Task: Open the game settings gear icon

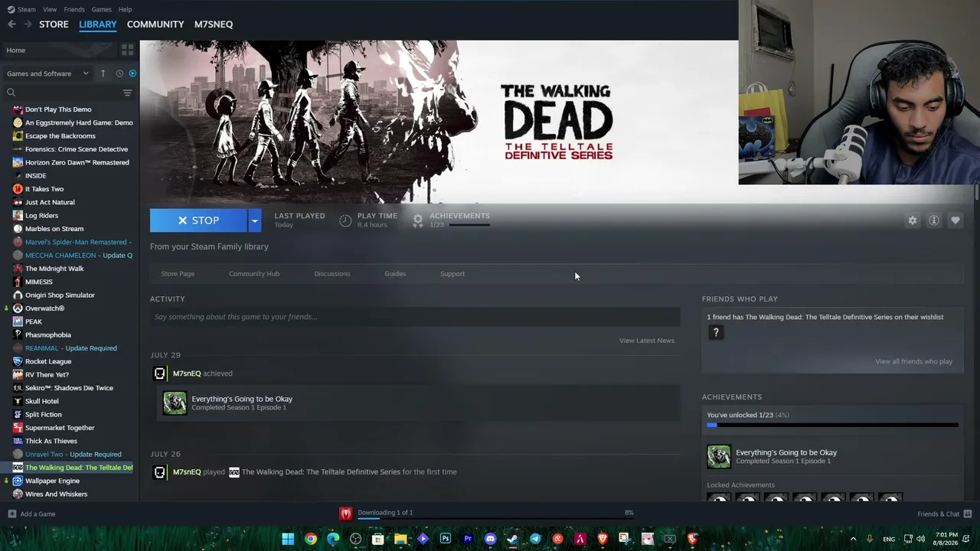Action: (x=912, y=220)
